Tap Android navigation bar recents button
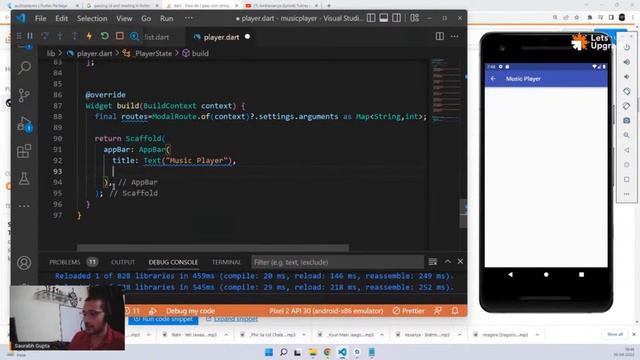This screenshot has height=360, width=640. 581,275
